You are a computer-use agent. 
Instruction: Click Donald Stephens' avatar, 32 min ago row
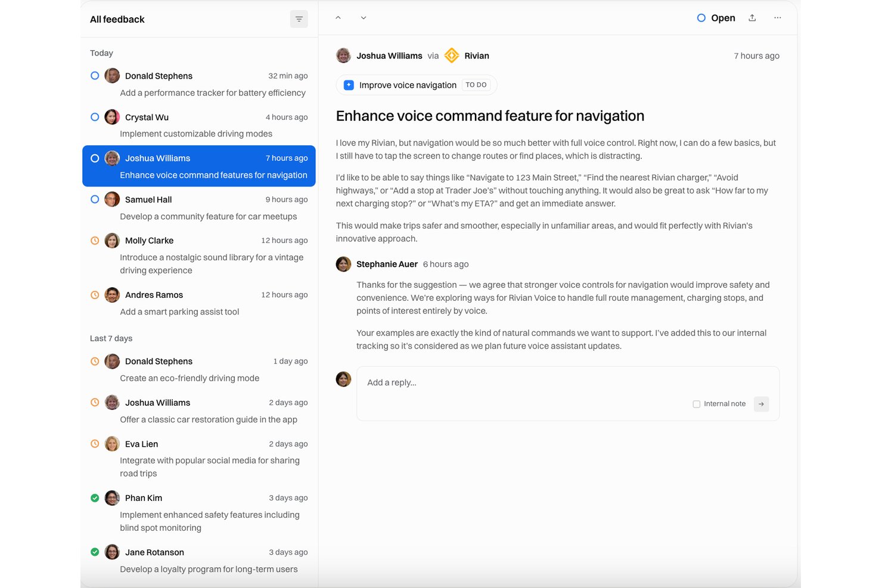tap(112, 76)
